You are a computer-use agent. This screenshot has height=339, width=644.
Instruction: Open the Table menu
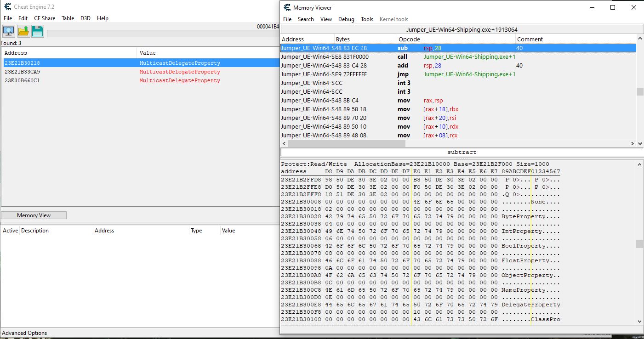[x=68, y=18]
